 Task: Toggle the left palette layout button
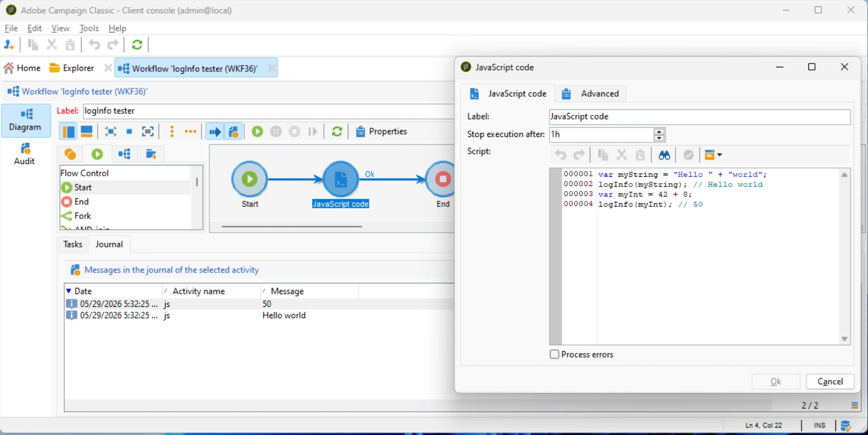[x=68, y=132]
